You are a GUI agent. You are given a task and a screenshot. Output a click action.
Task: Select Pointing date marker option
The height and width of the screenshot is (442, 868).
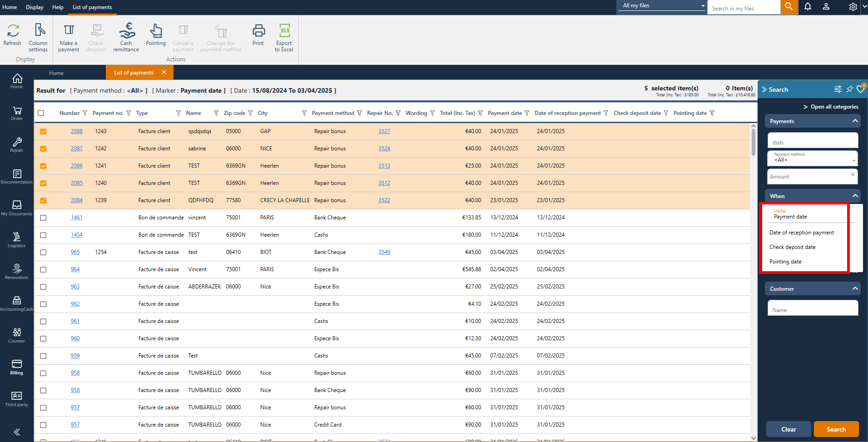point(785,262)
